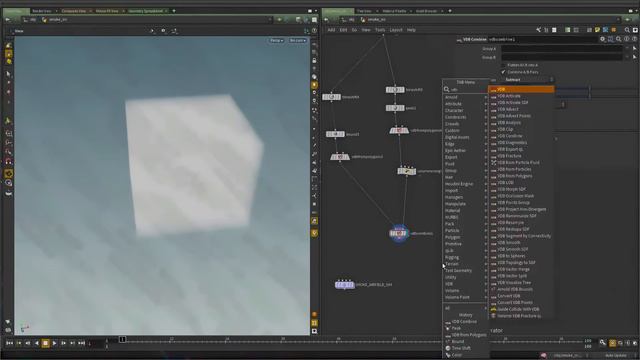The width and height of the screenshot is (640, 360).
Task: Click the lock icon in viewport right toolbar
Action: 314,60
